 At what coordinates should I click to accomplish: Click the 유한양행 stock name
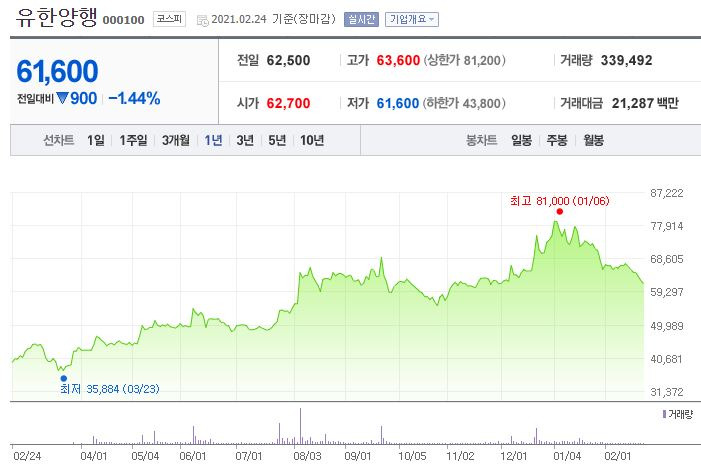[56, 17]
